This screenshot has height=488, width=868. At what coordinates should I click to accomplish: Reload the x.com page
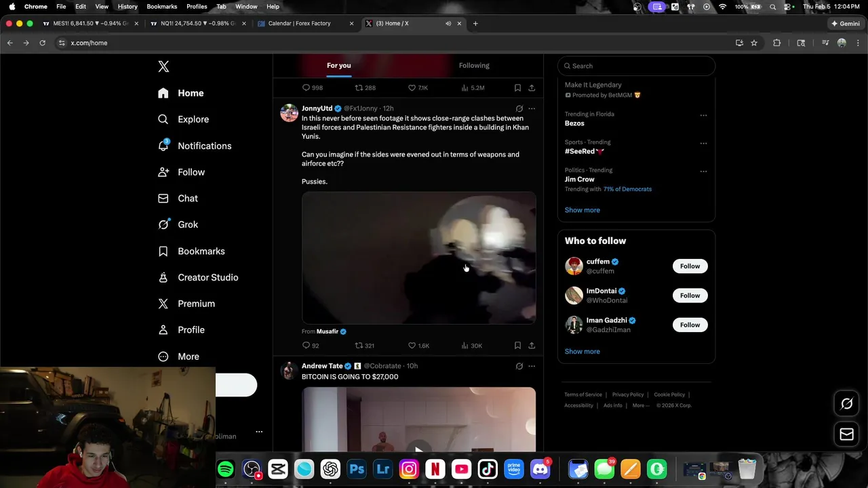click(x=42, y=43)
